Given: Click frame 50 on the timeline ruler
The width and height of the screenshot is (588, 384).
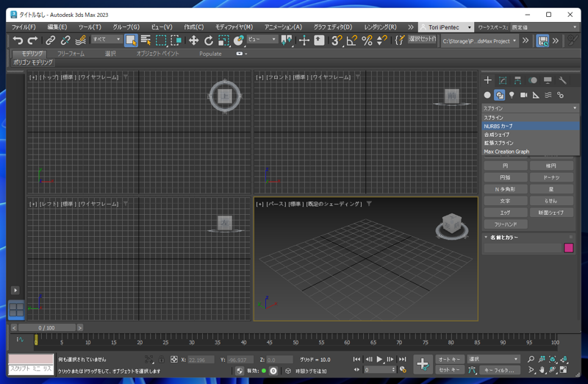Looking at the screenshot, I should tap(295, 342).
